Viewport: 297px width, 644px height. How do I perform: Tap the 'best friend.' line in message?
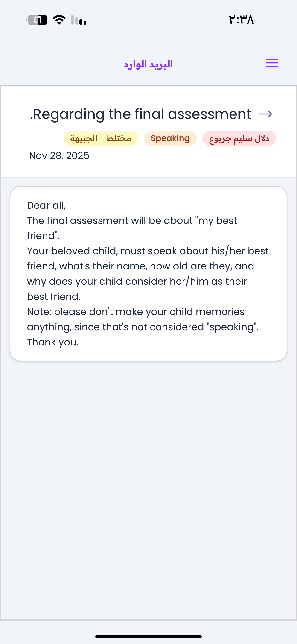pyautogui.click(x=54, y=296)
